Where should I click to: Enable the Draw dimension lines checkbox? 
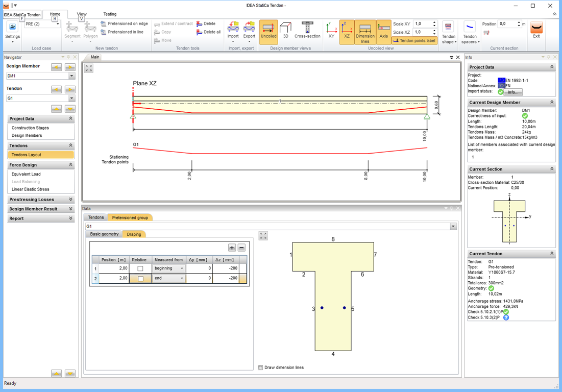(261, 367)
